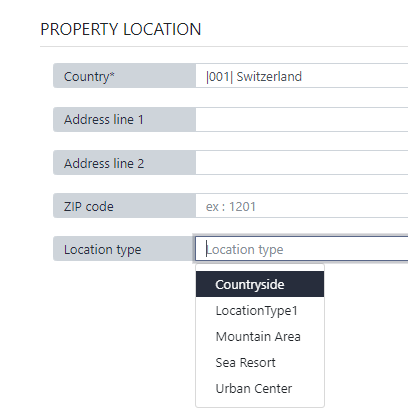408x418 pixels.
Task: Click the PROPERTY LOCATION section heading
Action: click(x=121, y=29)
